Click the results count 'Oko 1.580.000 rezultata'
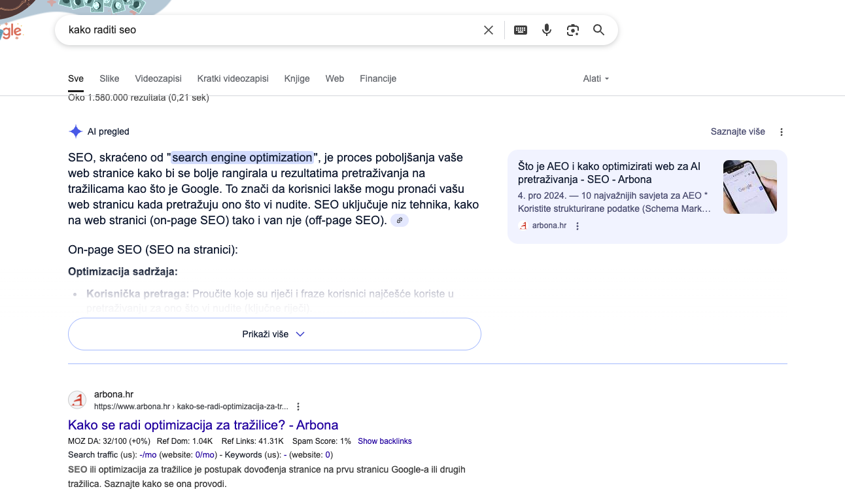 [x=139, y=98]
